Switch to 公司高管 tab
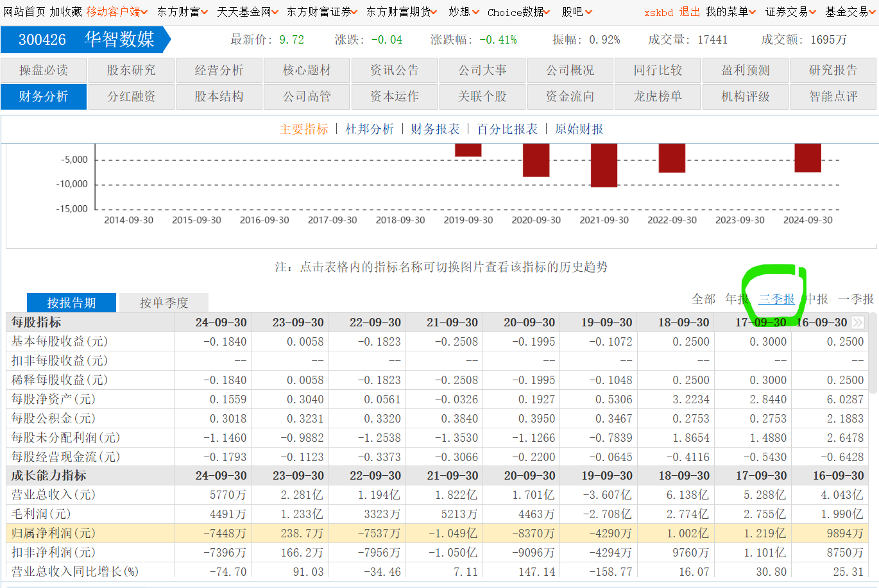Screen dimensions: 879x588 tap(307, 96)
